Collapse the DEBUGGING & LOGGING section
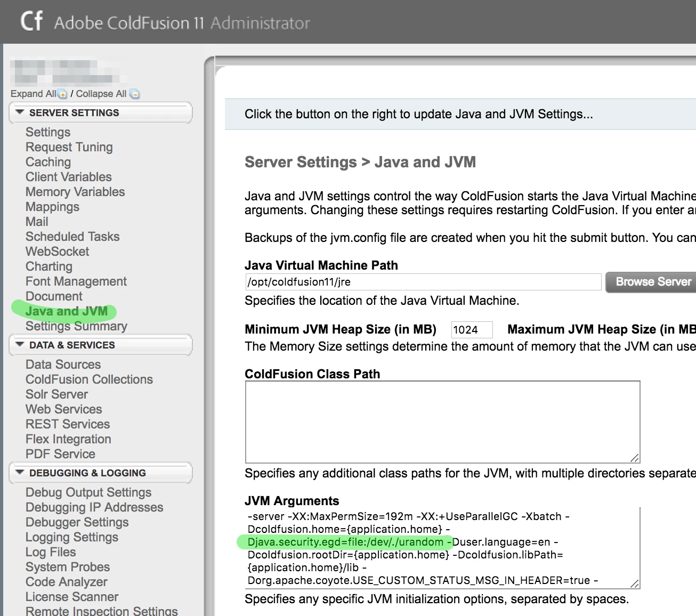Image resolution: width=696 pixels, height=616 pixels. (x=100, y=473)
